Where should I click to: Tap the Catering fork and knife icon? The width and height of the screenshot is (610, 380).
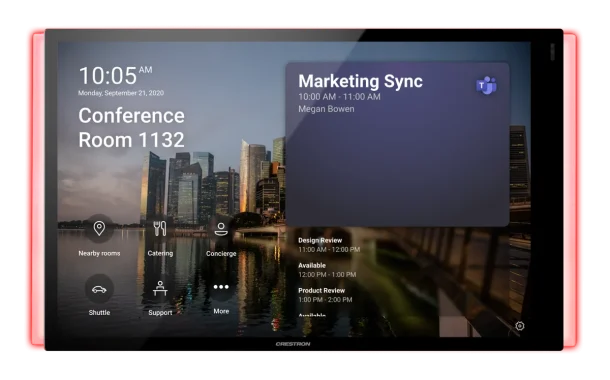pos(160,229)
